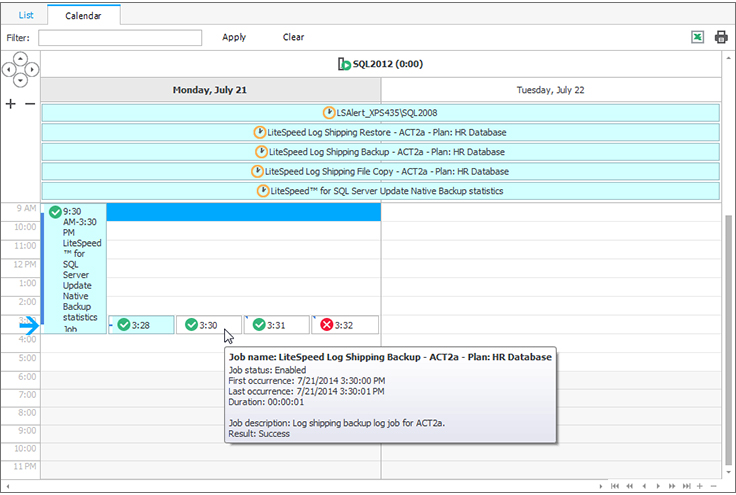Click the vertical scrollbar down arrow
Viewport: 736px width, 495px height.
(728, 472)
